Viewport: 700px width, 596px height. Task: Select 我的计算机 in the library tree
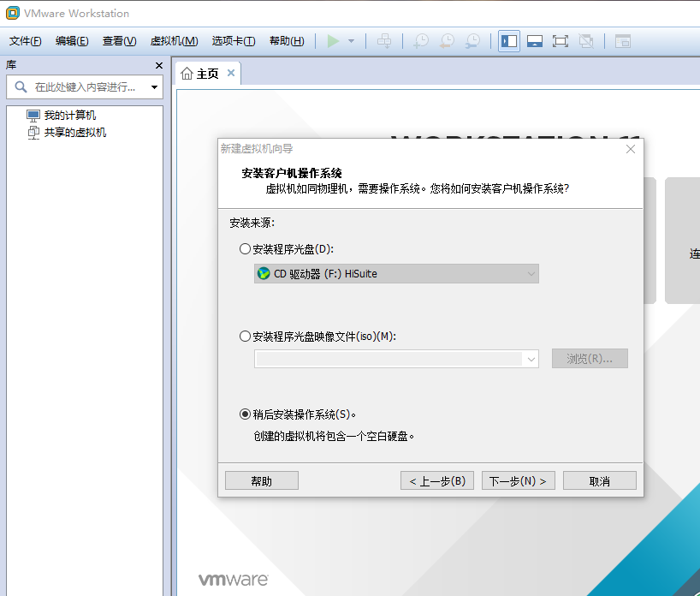click(70, 116)
